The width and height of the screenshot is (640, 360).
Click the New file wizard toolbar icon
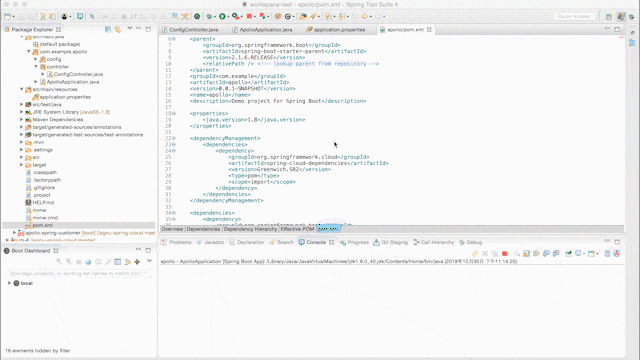pyautogui.click(x=7, y=16)
